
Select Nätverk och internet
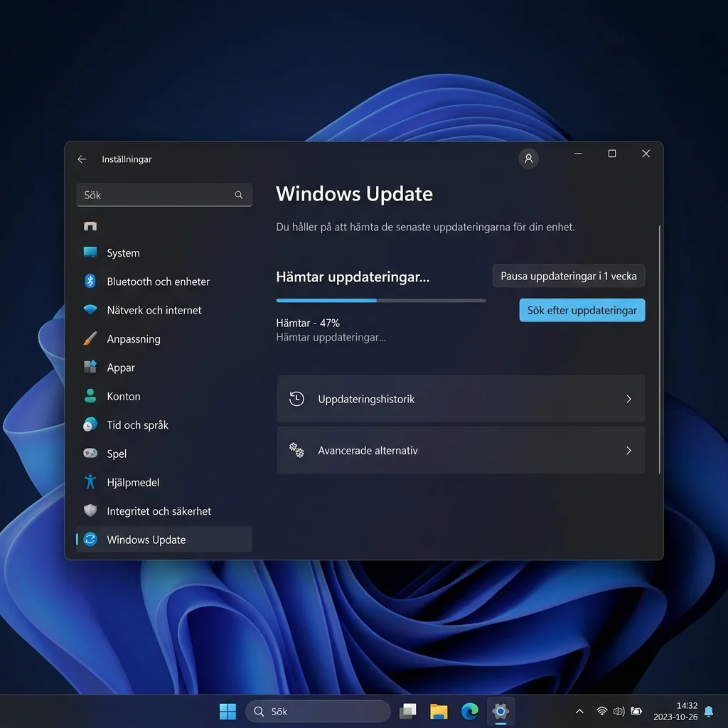click(x=164, y=310)
